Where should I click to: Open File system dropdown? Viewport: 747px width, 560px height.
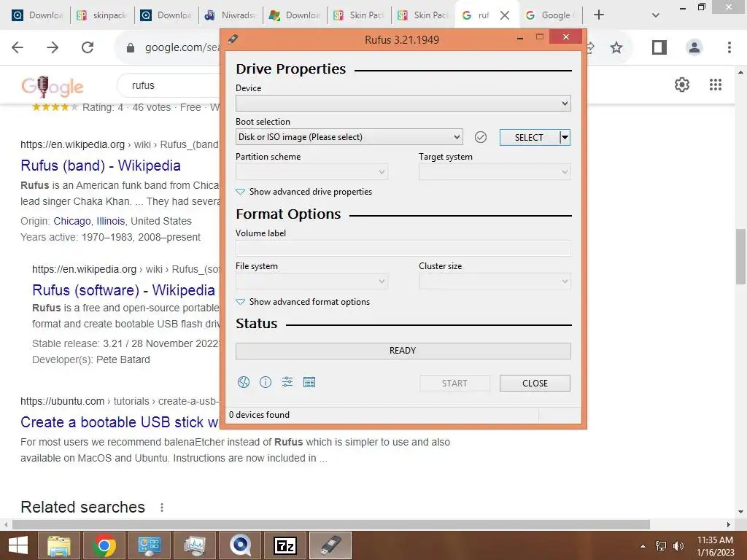pos(311,281)
